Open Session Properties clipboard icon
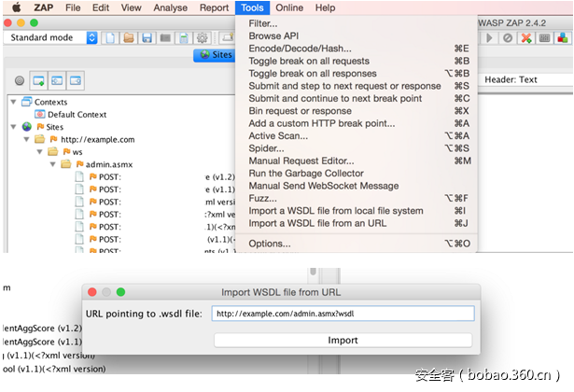The width and height of the screenshot is (574, 392). [x=183, y=38]
